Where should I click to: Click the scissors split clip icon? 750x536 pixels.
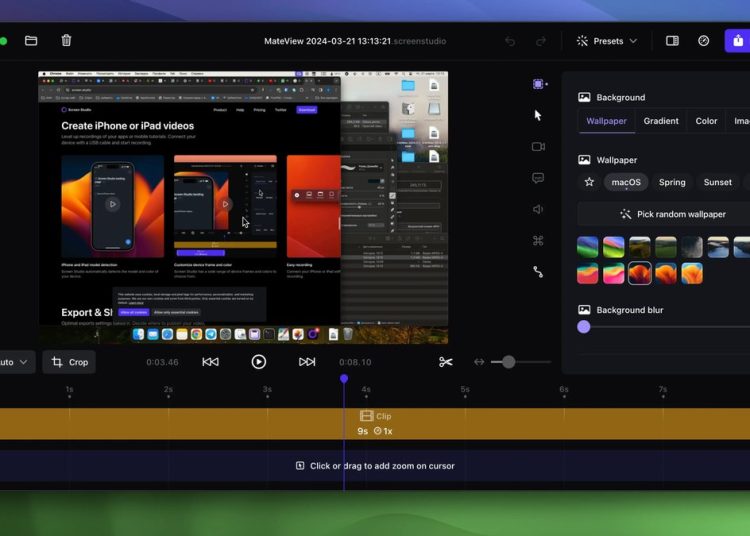(x=446, y=362)
